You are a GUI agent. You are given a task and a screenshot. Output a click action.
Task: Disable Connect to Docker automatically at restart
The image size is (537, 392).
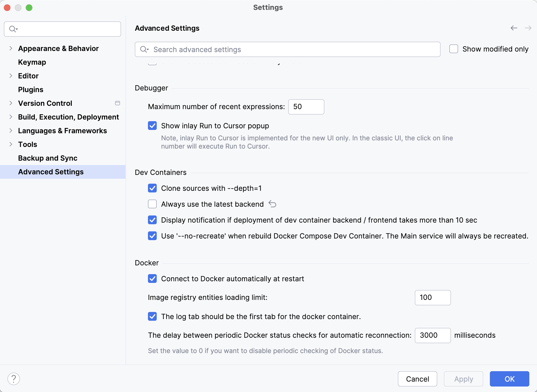pos(152,279)
